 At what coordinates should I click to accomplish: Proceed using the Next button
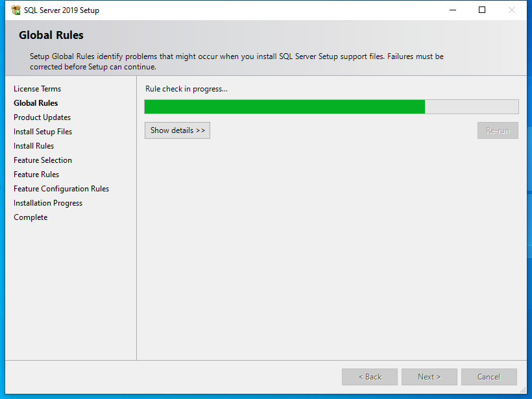(x=429, y=377)
